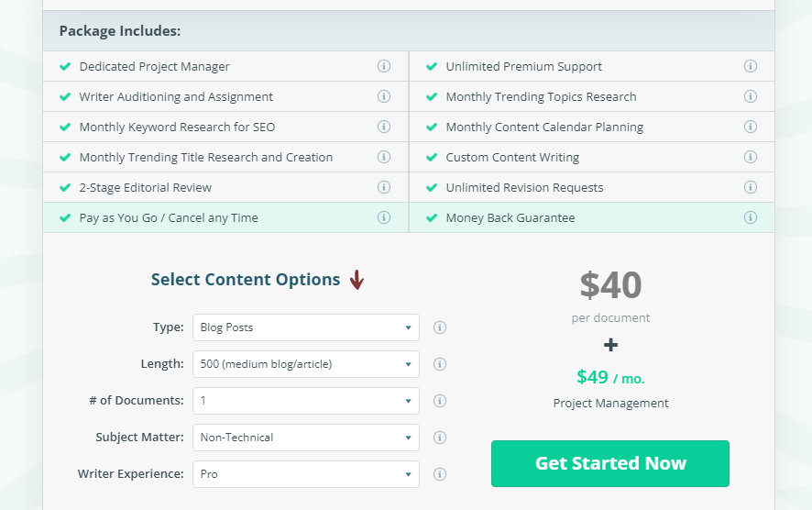Open info icon for Custom Content Writing
Screen dimensions: 812x510
pos(751,157)
